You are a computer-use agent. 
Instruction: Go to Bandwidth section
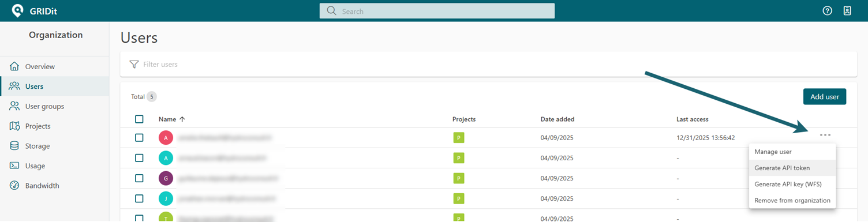pyautogui.click(x=54, y=186)
